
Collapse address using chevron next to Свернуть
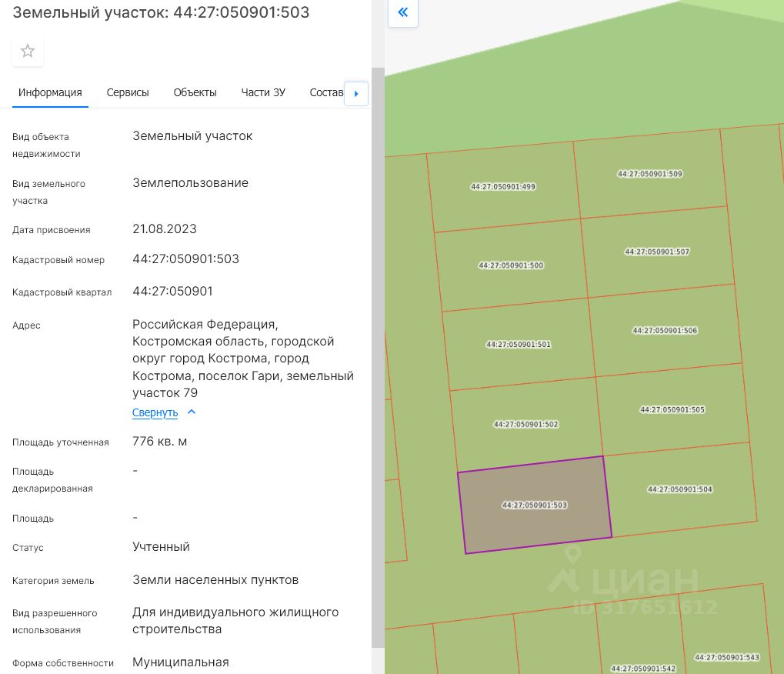[192, 412]
